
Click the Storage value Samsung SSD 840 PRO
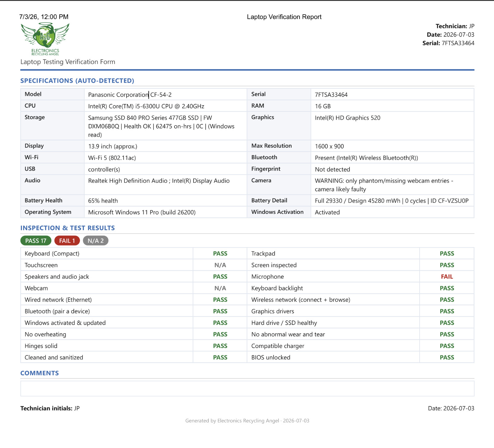coord(161,126)
